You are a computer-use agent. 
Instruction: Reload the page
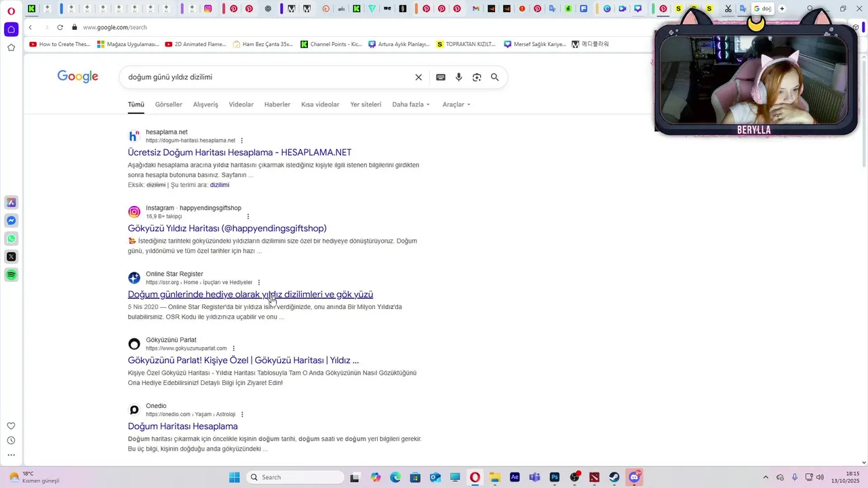pyautogui.click(x=60, y=27)
